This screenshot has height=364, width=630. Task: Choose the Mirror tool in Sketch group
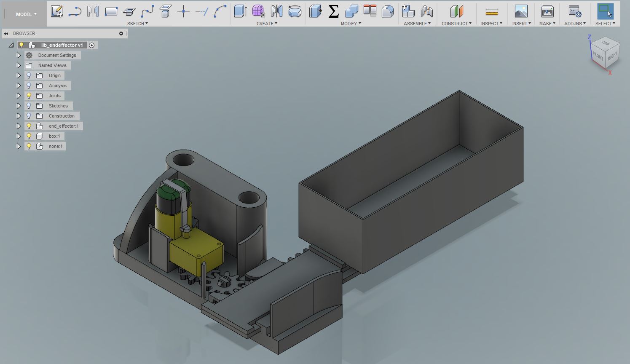(93, 11)
